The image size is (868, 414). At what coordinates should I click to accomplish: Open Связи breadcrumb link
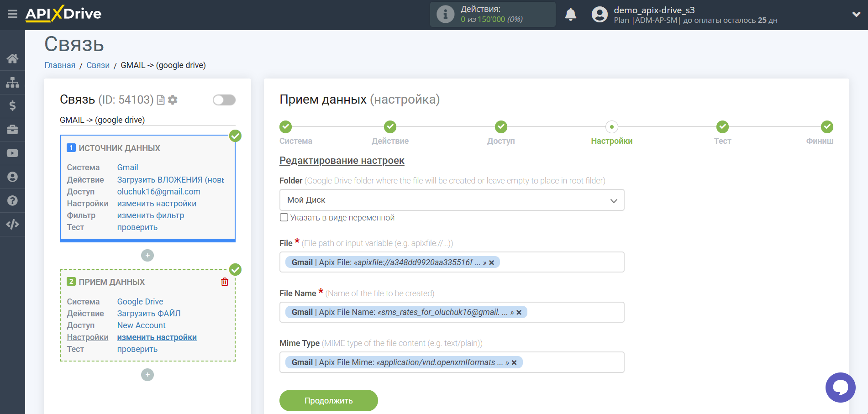[98, 65]
